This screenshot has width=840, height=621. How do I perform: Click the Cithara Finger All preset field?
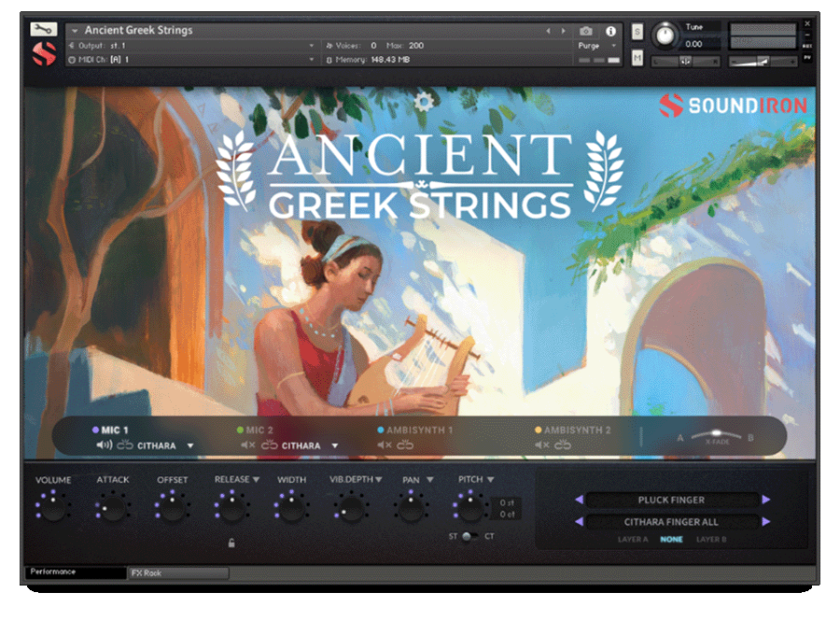[x=672, y=522]
